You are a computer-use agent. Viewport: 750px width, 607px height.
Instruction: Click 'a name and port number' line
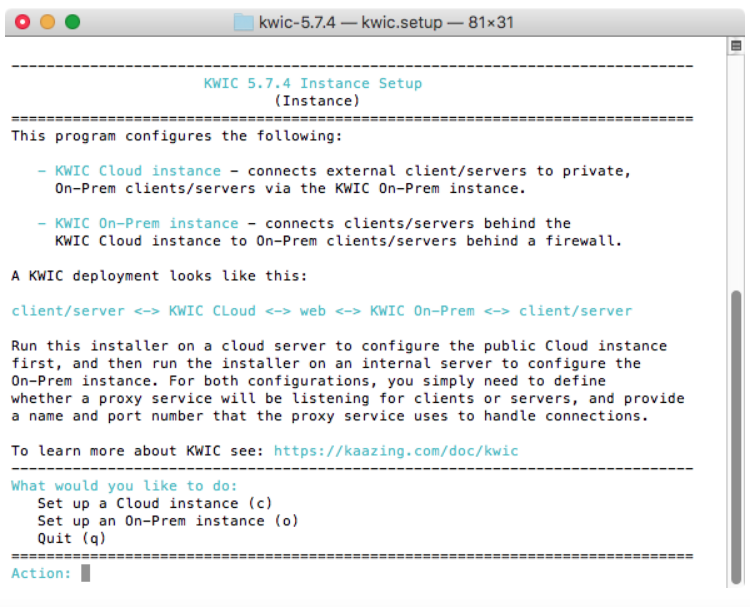[330, 416]
